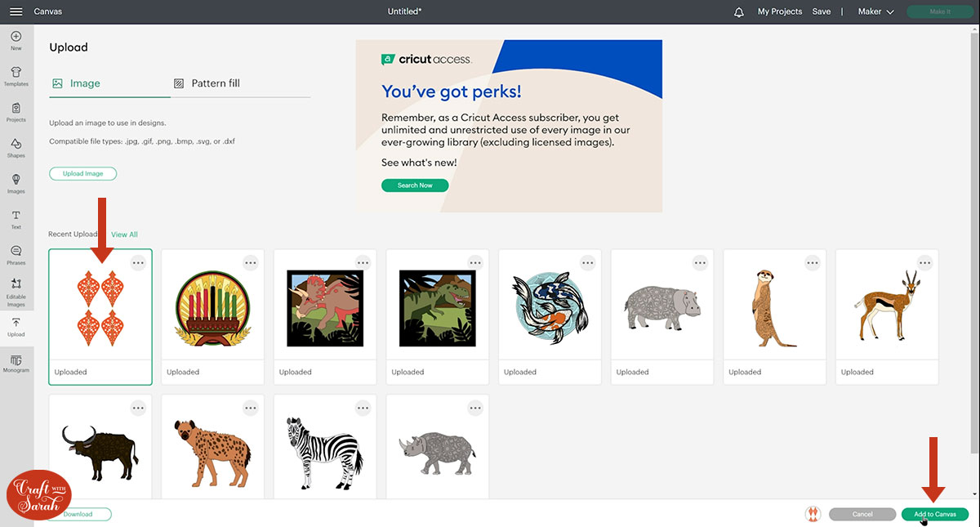The height and width of the screenshot is (527, 980).
Task: Click the Add to Canvas button
Action: [x=935, y=515]
